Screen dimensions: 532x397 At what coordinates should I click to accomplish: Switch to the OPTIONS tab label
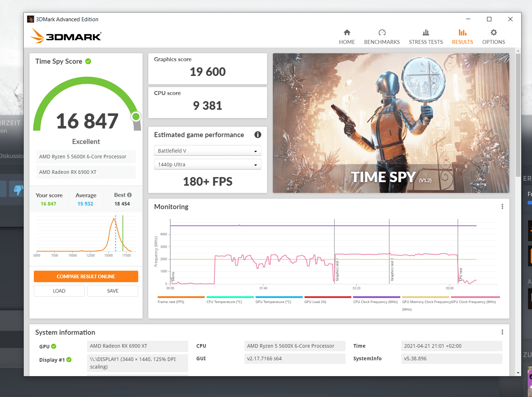coord(493,42)
